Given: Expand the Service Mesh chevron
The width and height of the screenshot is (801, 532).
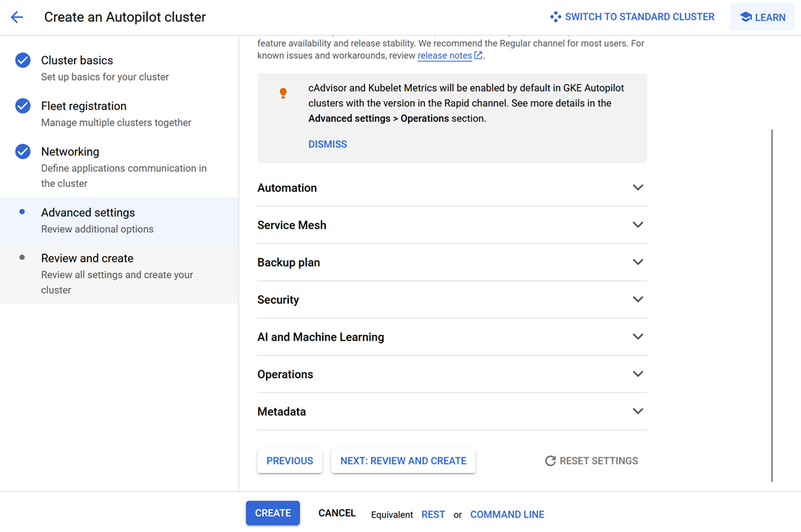Looking at the screenshot, I should (638, 225).
